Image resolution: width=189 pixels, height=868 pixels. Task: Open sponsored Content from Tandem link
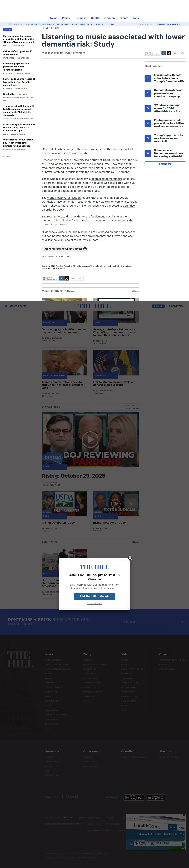168,24
